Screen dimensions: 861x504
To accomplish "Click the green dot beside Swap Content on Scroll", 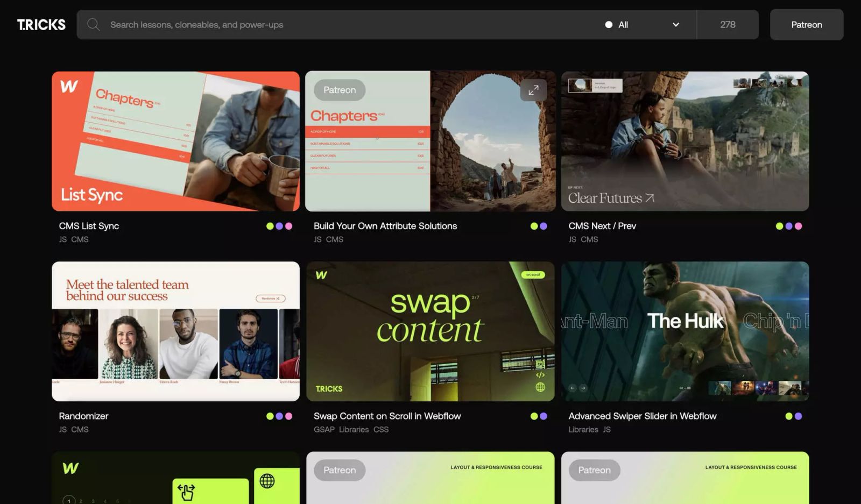I will click(534, 416).
